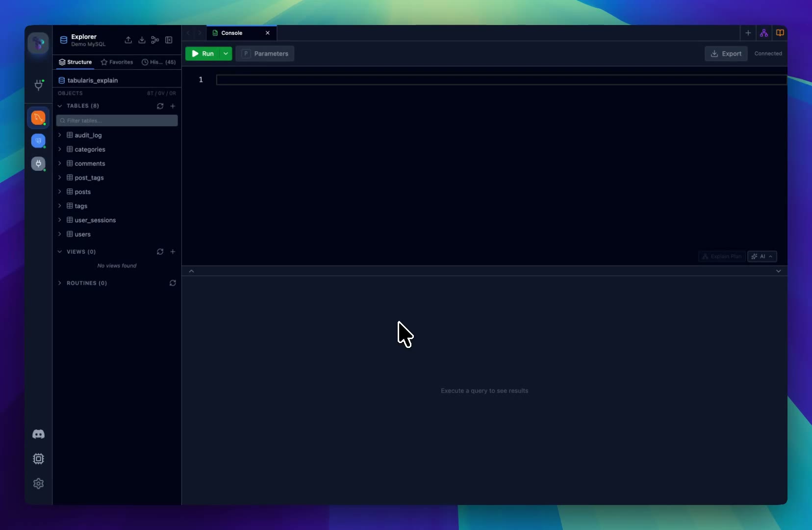Click the Filter tables search field
Screen dimensions: 812x530
coord(118,121)
